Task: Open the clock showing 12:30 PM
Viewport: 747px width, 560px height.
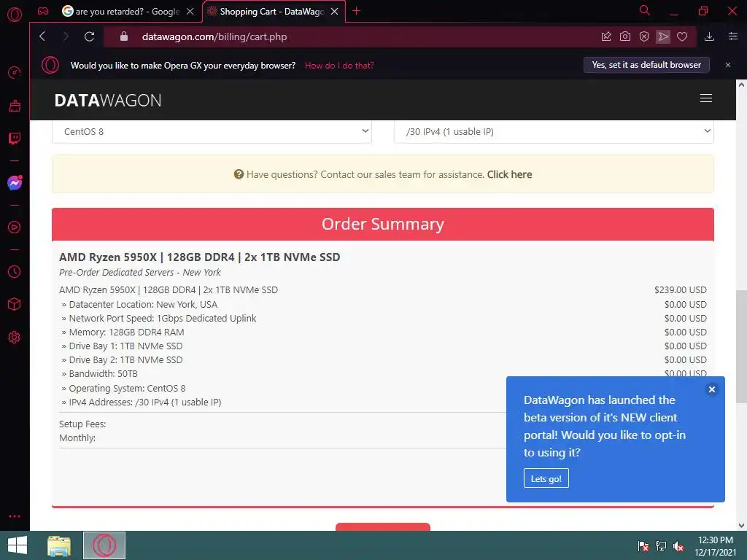Action: tap(715, 545)
